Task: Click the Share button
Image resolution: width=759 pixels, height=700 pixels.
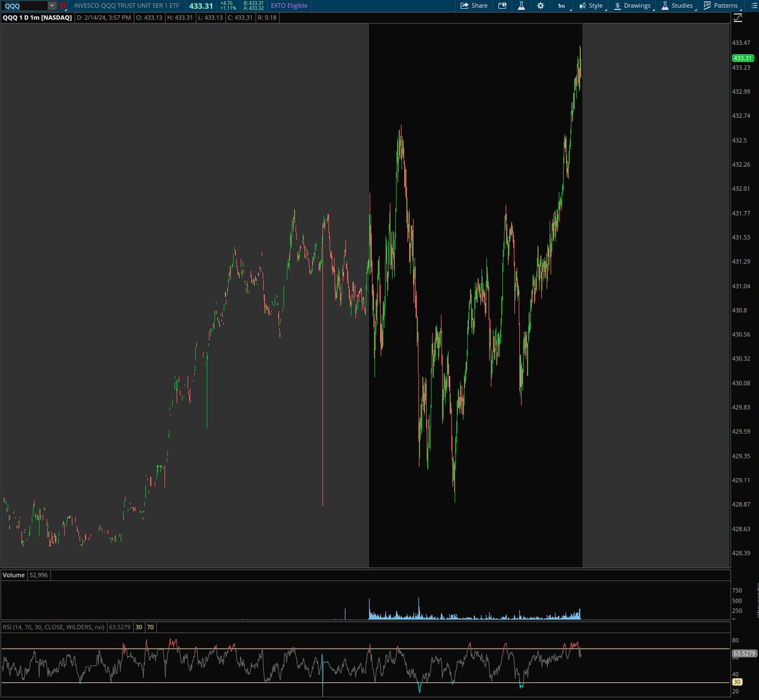Action: click(474, 6)
